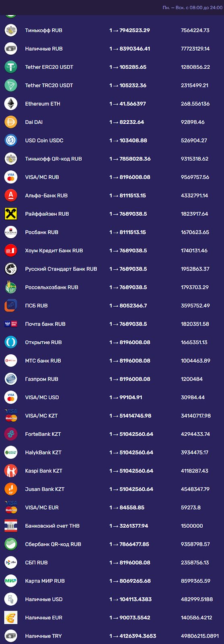Click the HalykBank KZT reserve 3934475.17
The height and width of the screenshot is (644, 224).
point(195,452)
